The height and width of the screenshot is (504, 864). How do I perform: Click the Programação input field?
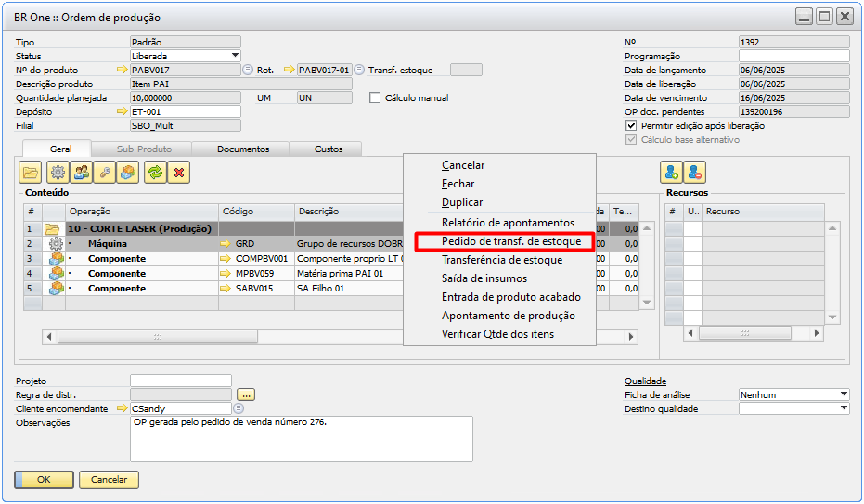click(793, 56)
